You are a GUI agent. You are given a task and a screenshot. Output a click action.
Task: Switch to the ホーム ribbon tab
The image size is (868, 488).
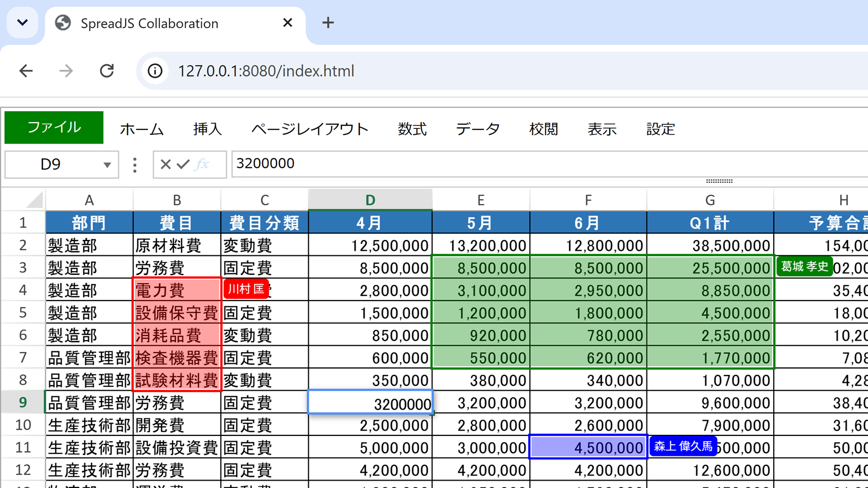tap(142, 129)
